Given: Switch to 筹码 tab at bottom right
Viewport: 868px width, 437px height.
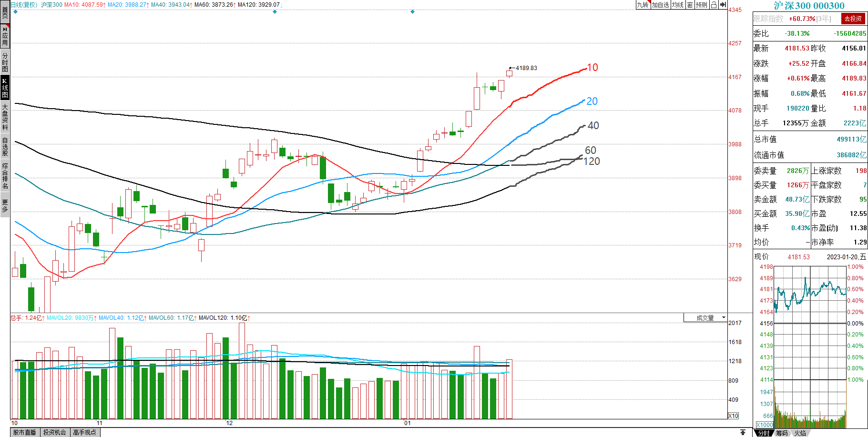Looking at the screenshot, I should [782, 433].
